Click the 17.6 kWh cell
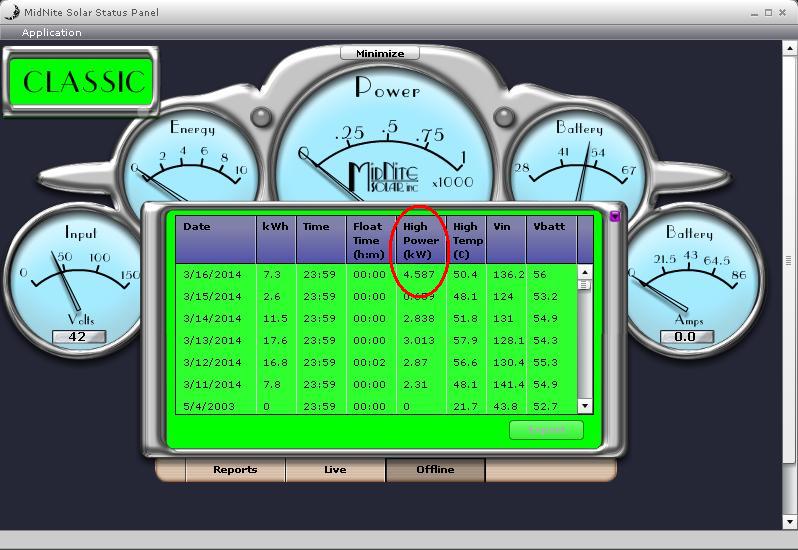Viewport: 798px width, 550px height. coord(275,340)
